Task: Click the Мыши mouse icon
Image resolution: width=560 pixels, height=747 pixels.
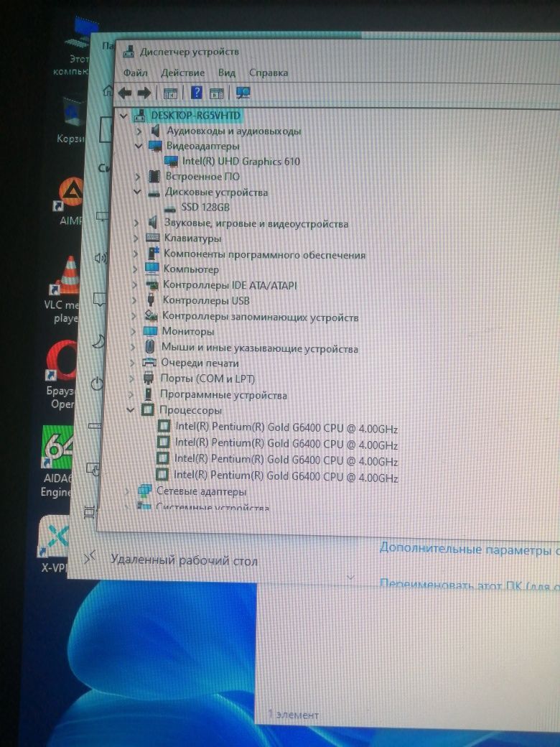Action: tap(150, 346)
